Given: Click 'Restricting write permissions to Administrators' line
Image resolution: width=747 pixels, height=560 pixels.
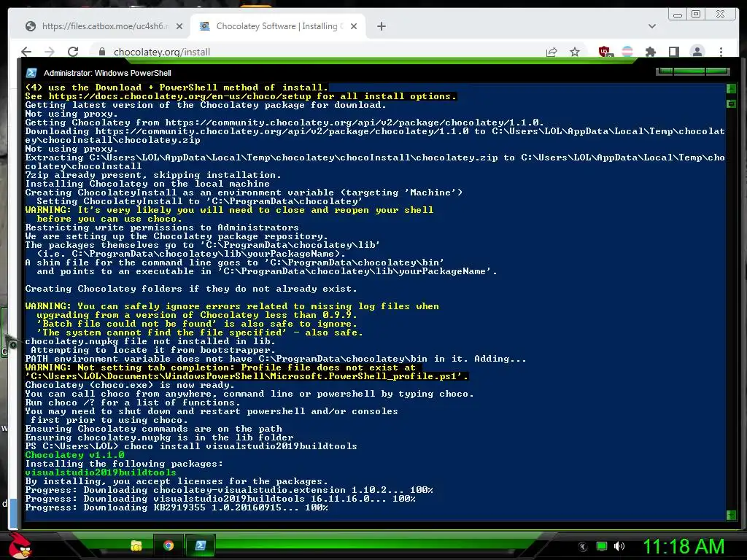Looking at the screenshot, I should point(162,227).
